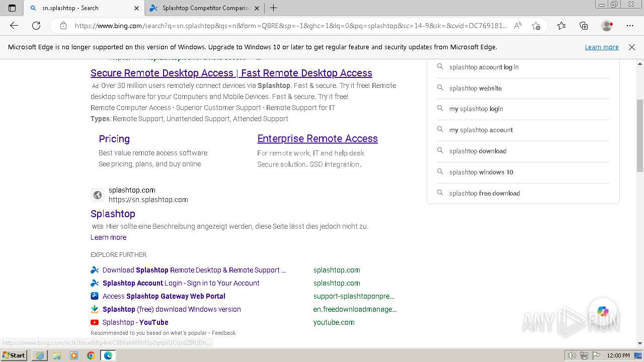Close the sn.splashtop Search tab
Image resolution: width=644 pixels, height=362 pixels.
point(136,8)
